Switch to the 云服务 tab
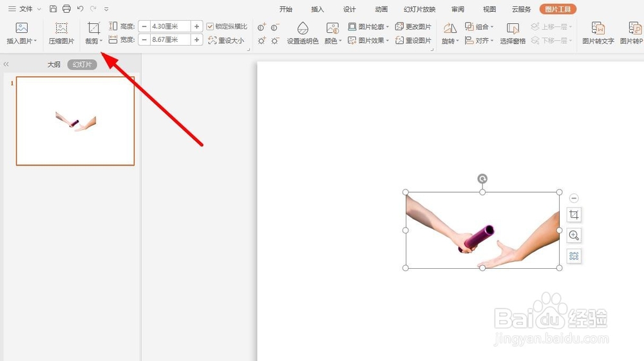 point(521,9)
